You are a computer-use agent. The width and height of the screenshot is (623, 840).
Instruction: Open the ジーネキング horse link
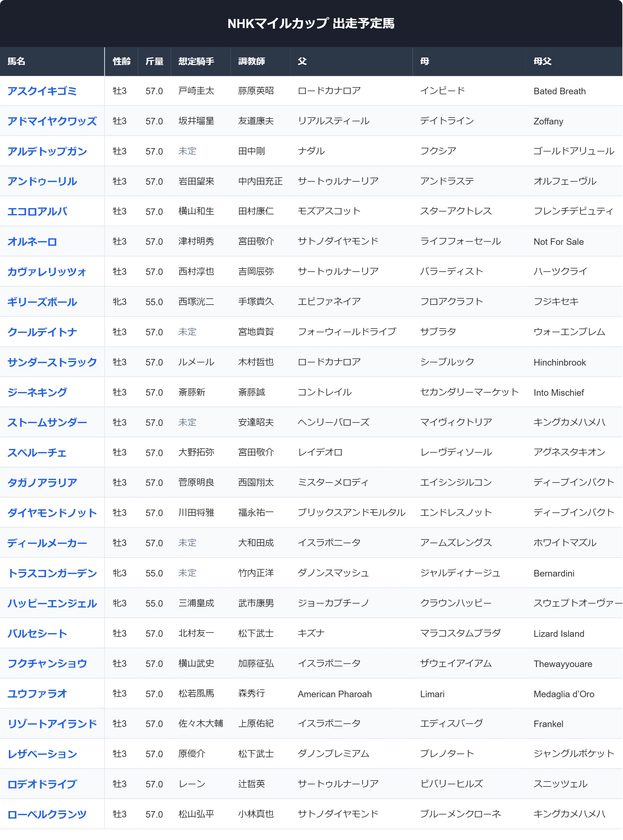tap(37, 393)
